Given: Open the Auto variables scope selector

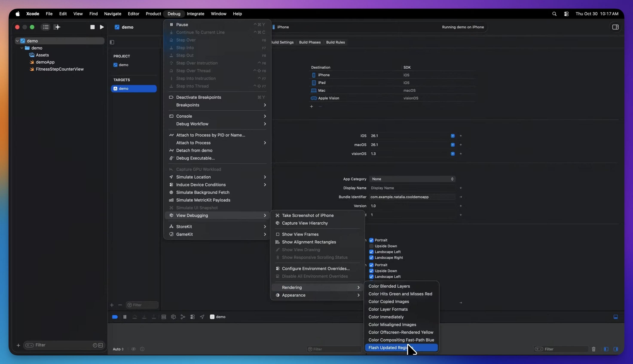Looking at the screenshot, I should click(118, 349).
